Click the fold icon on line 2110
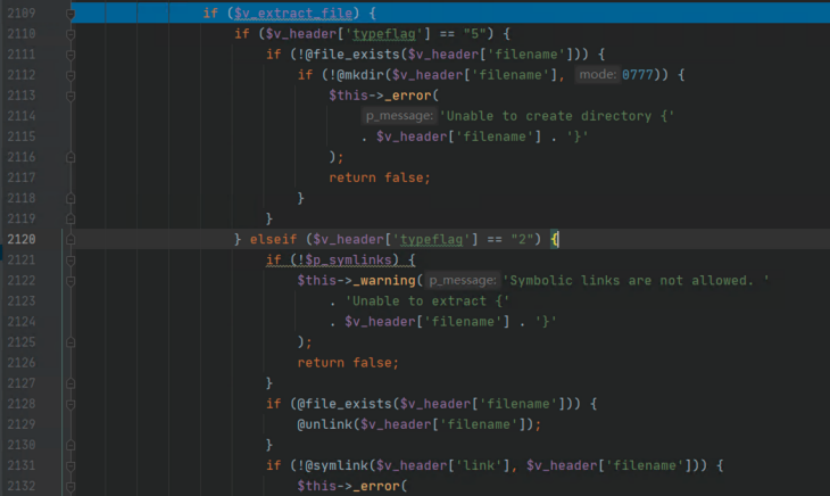830x496 pixels. [x=70, y=34]
